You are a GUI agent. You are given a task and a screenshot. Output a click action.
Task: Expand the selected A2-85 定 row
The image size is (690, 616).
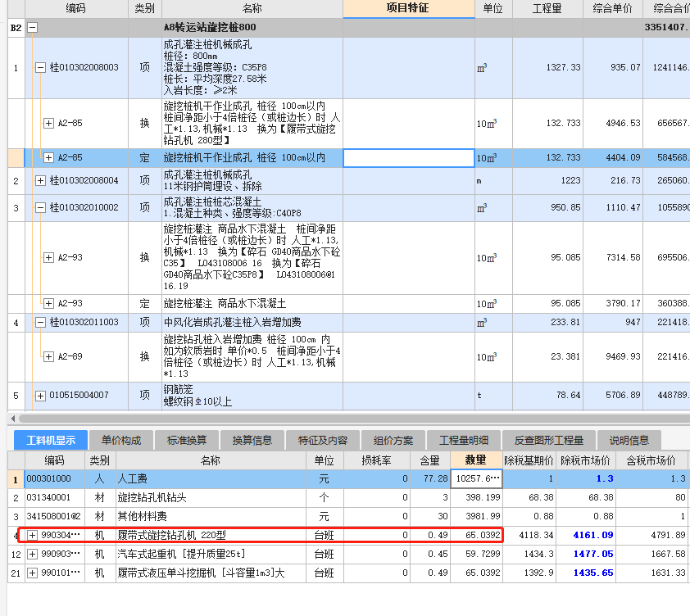tap(48, 157)
